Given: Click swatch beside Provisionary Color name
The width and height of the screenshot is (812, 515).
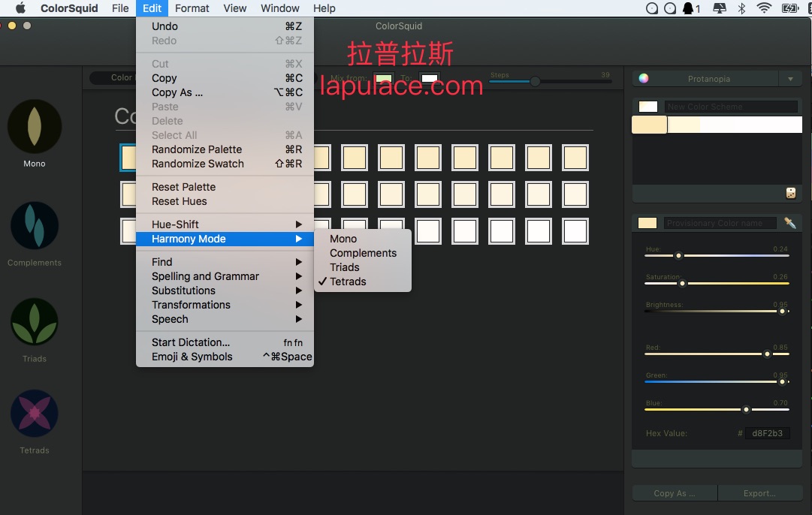Looking at the screenshot, I should click(x=647, y=223).
